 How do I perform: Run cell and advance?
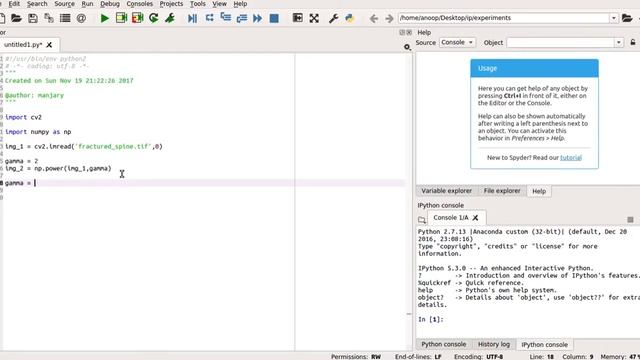[x=138, y=18]
